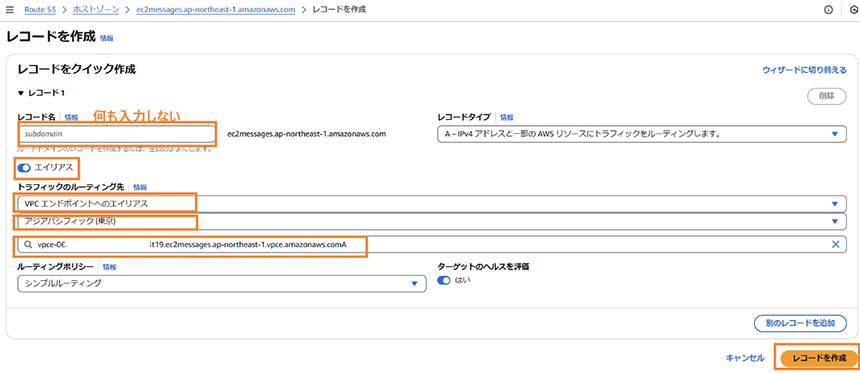This screenshot has width=860, height=373.
Task: Switch to wizard via ウィザードに切り替える
Action: tap(804, 70)
